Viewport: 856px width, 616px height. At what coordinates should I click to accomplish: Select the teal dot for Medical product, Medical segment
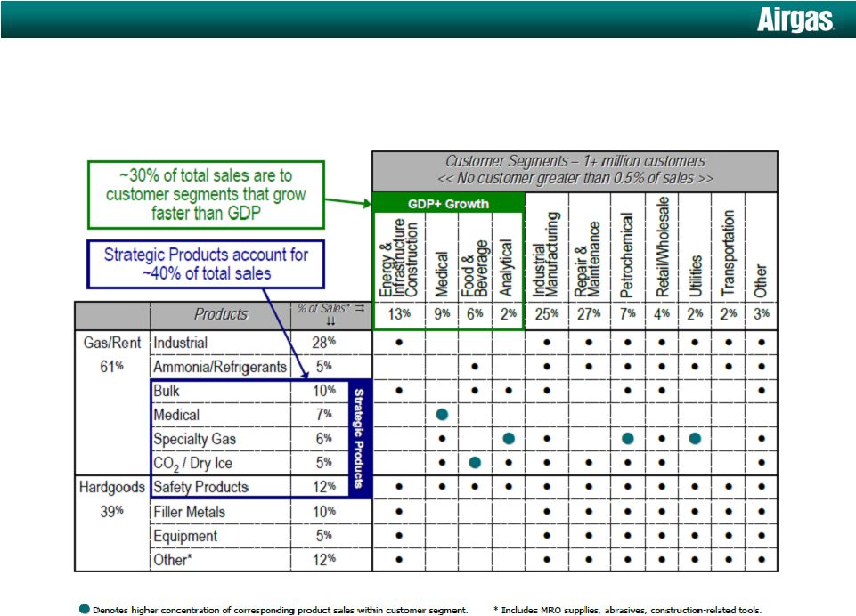442,415
